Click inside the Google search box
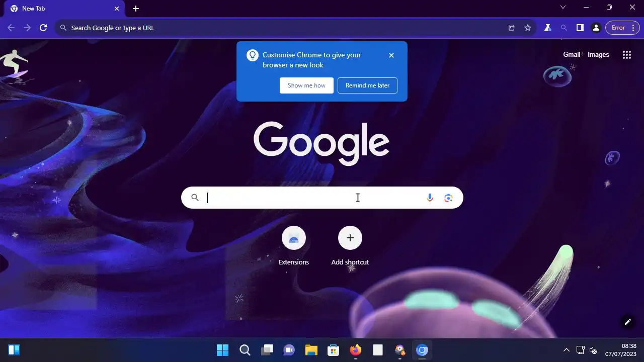644x362 pixels. [x=322, y=198]
